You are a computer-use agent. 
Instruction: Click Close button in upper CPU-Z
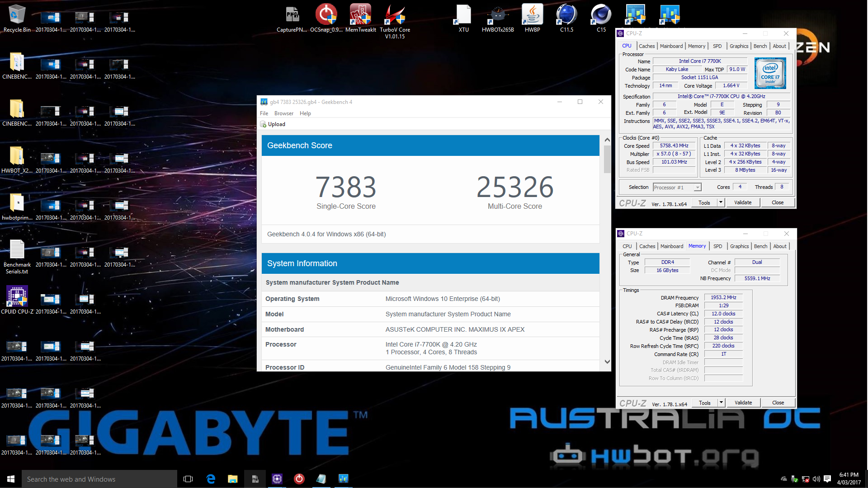(778, 202)
